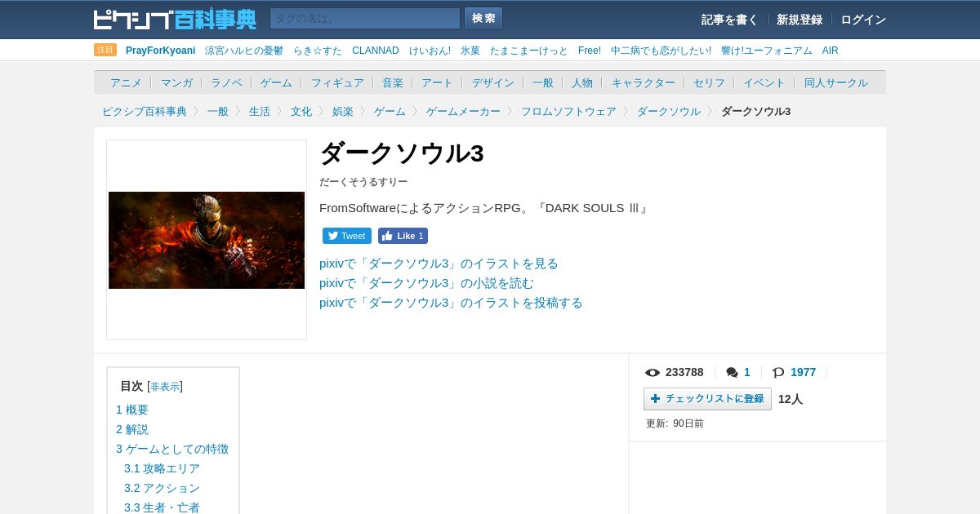Click the 注目 featured badge

tap(105, 50)
